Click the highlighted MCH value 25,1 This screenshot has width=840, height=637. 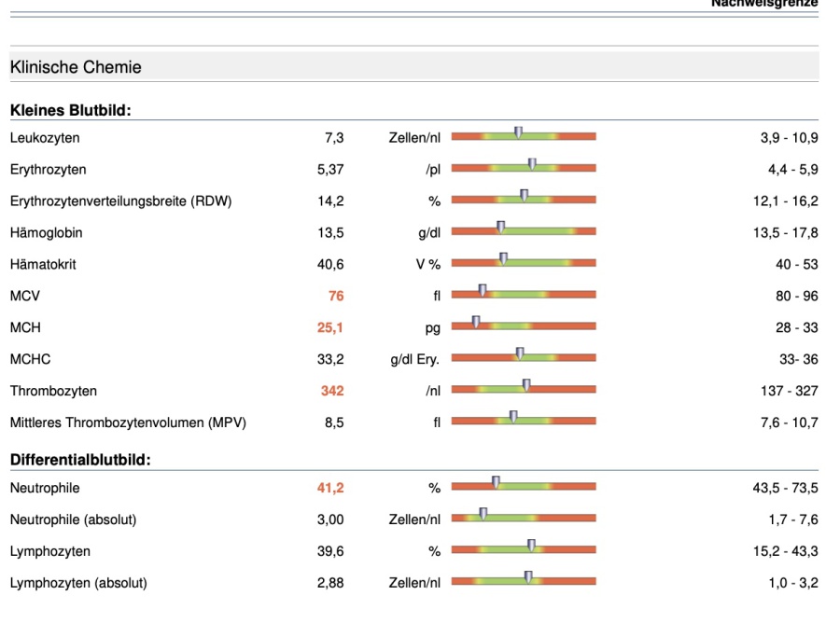coord(330,328)
